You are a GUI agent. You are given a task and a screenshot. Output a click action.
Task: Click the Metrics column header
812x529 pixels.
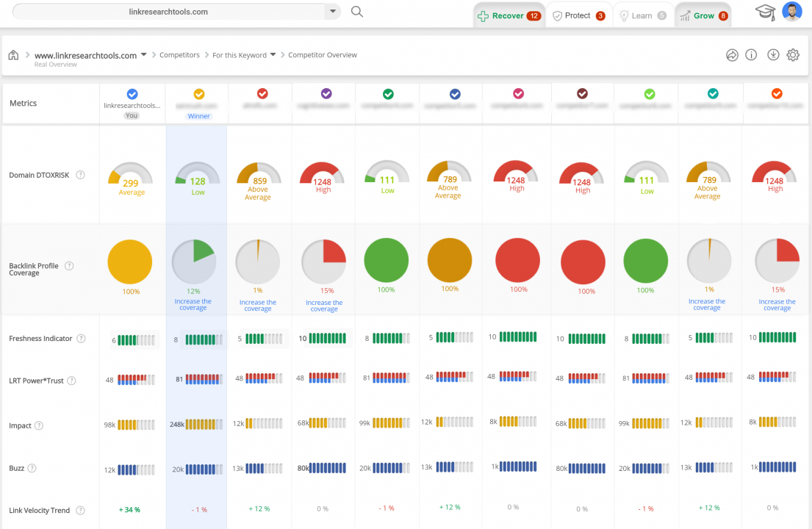pos(24,103)
